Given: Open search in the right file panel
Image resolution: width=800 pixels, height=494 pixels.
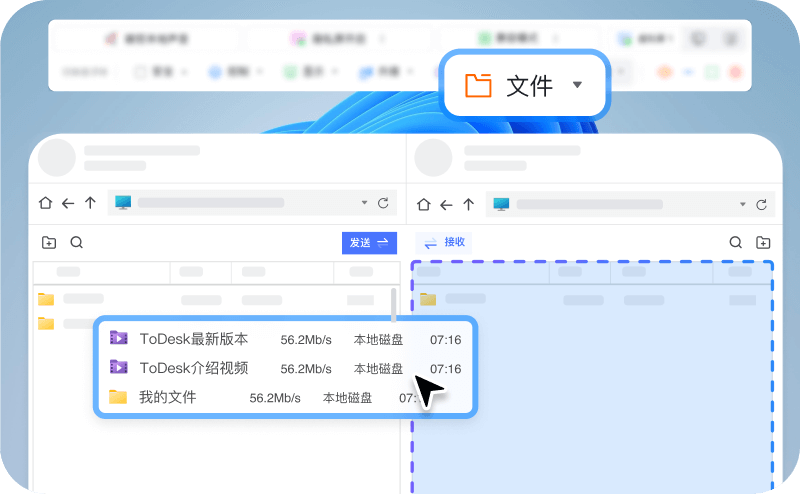Looking at the screenshot, I should coord(736,242).
